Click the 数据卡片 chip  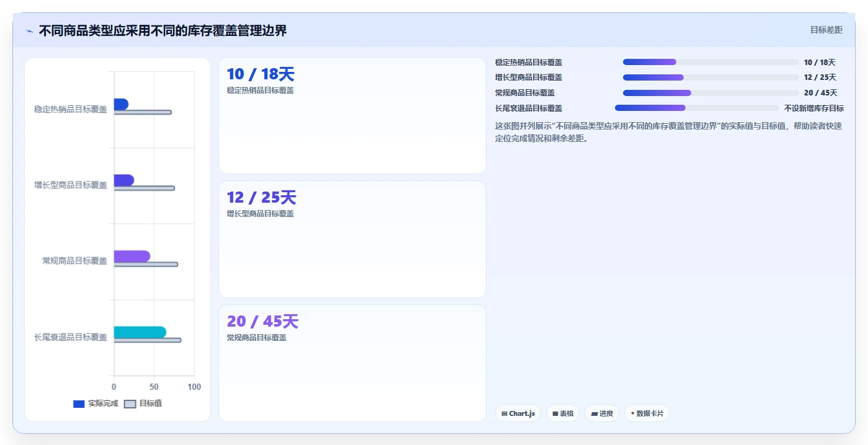pyautogui.click(x=647, y=413)
